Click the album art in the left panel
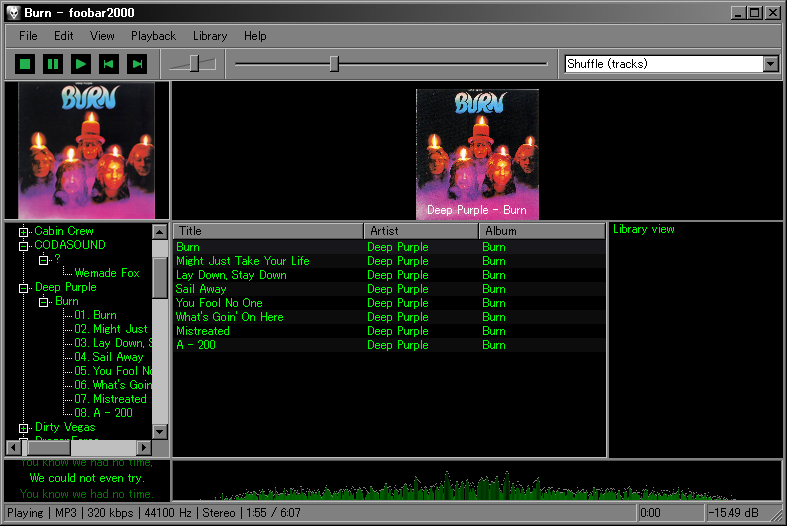The height and width of the screenshot is (526, 787). click(87, 151)
